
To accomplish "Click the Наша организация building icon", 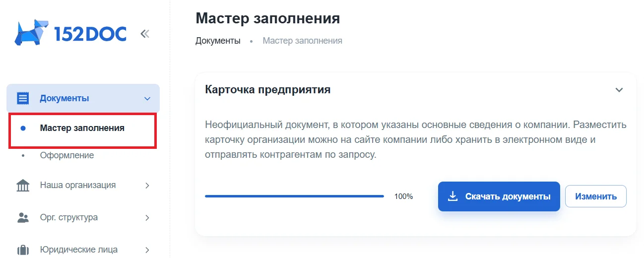I will click(23, 186).
